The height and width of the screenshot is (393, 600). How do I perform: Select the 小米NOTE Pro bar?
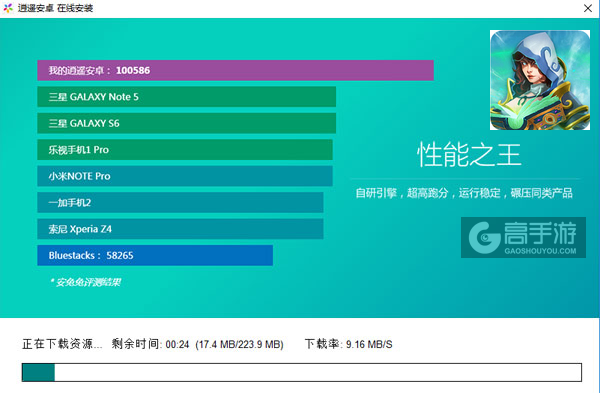click(185, 176)
